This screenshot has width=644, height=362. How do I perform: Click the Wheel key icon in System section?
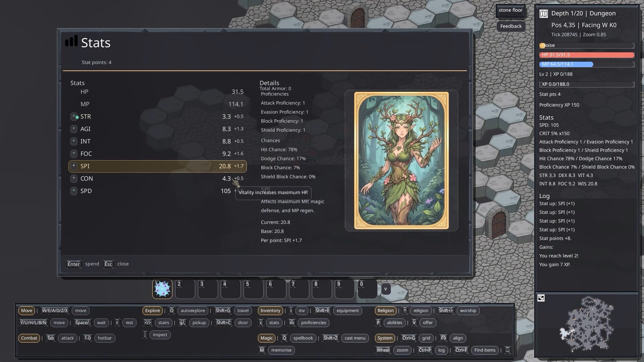[x=383, y=350]
